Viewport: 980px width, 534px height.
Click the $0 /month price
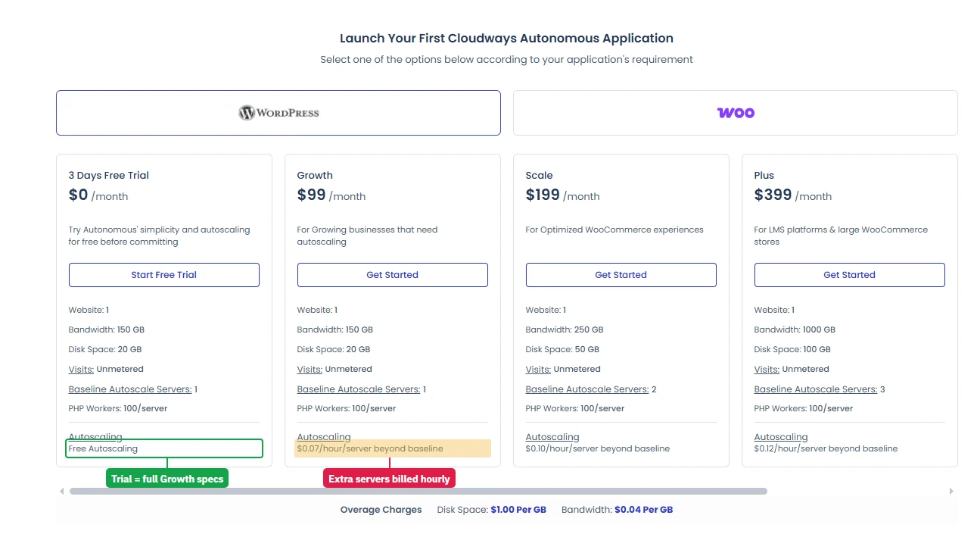pyautogui.click(x=98, y=195)
